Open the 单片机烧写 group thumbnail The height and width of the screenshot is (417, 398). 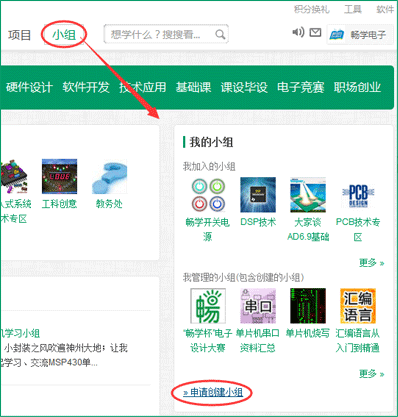point(308,306)
